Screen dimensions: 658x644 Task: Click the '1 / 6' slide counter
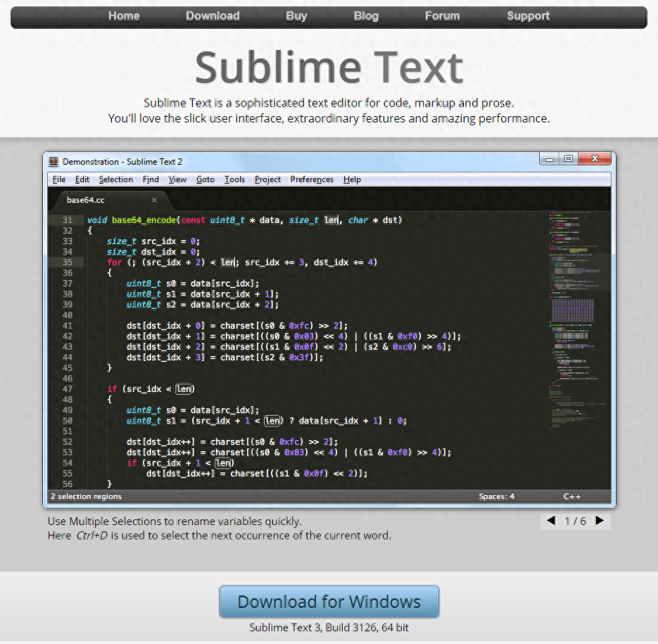pyautogui.click(x=576, y=522)
